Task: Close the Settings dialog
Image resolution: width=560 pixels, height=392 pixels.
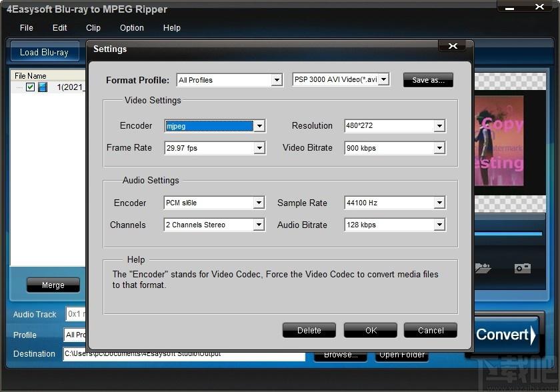Action: coord(453,46)
